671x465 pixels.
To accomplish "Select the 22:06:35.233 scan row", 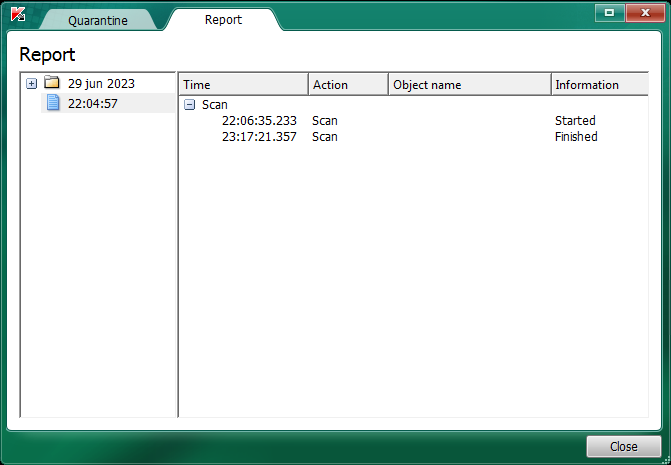I will tap(259, 121).
